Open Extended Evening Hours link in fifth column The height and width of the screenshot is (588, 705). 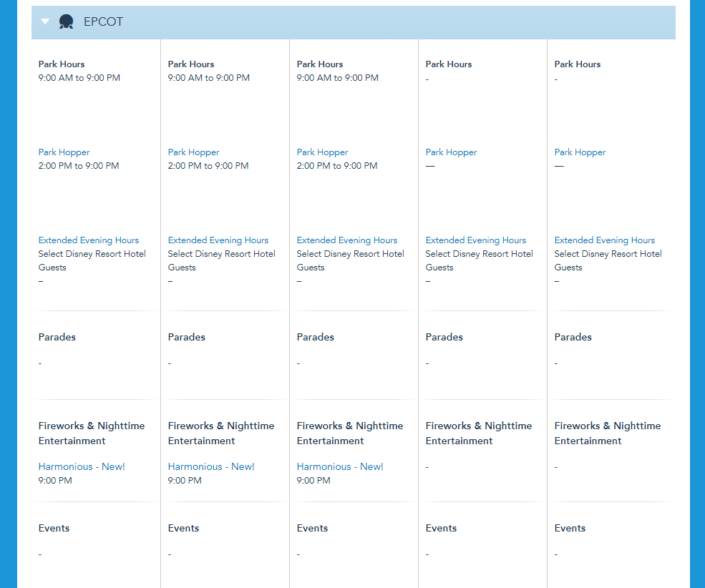(x=605, y=240)
